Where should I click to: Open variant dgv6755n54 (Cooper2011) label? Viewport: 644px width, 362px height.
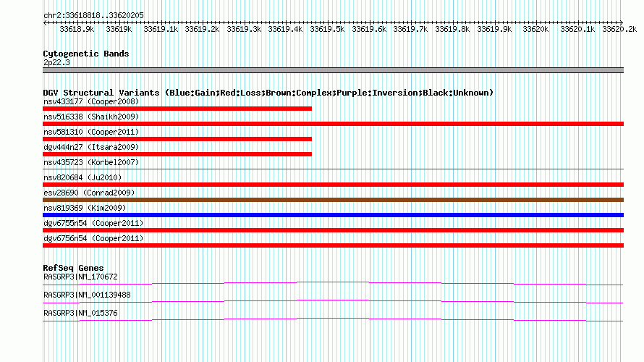[93, 223]
